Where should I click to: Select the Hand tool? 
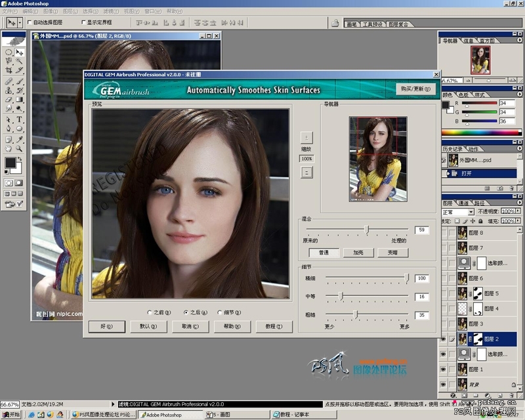9,148
